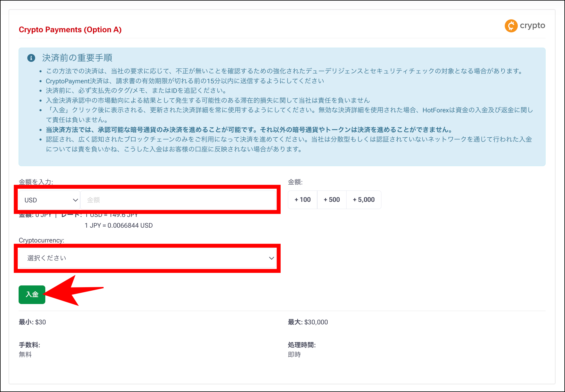Click the orange crypto coin logo

click(511, 26)
